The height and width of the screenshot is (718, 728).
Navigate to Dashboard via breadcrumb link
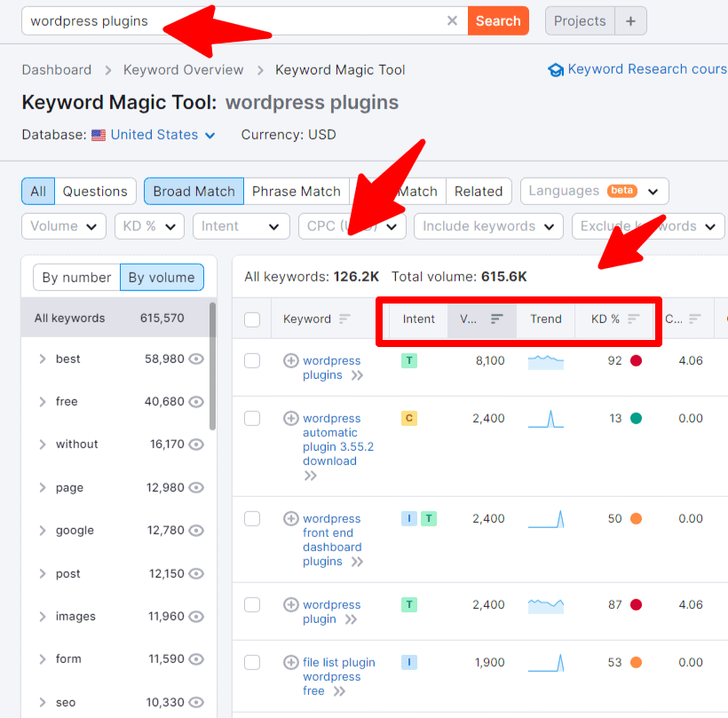56,69
